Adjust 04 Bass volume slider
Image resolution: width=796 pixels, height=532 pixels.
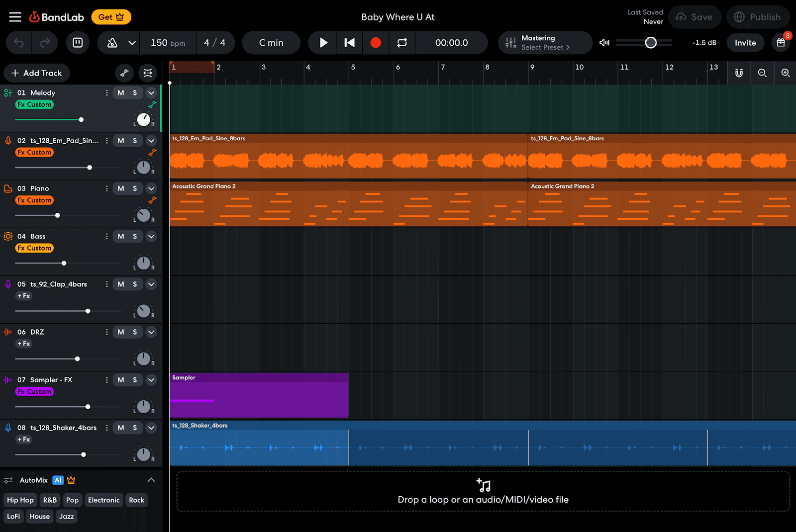click(64, 263)
